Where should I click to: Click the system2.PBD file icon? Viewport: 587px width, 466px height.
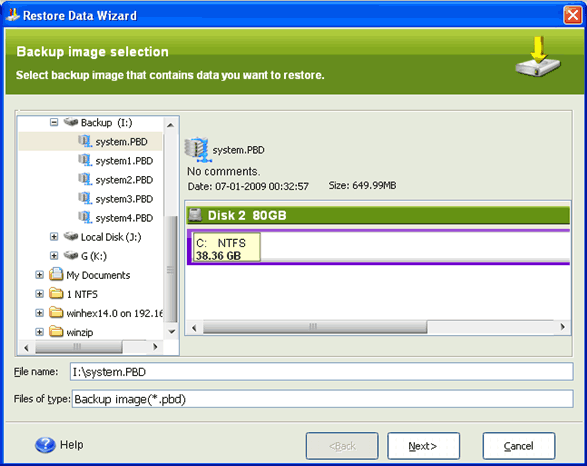[x=85, y=180]
